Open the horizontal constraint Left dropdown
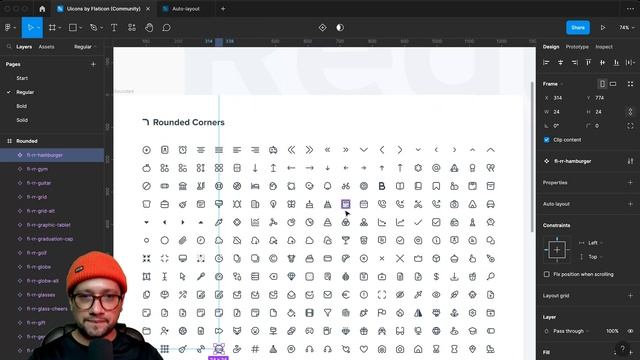 (595, 243)
